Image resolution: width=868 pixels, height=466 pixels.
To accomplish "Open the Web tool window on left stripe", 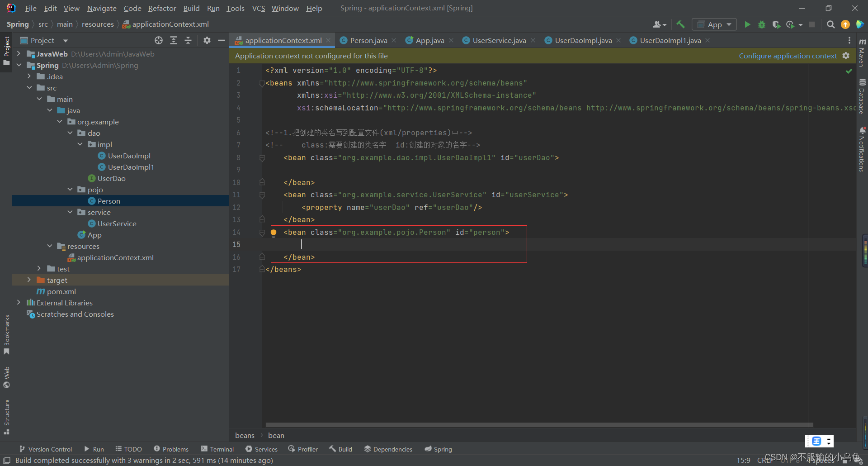I will (6, 377).
